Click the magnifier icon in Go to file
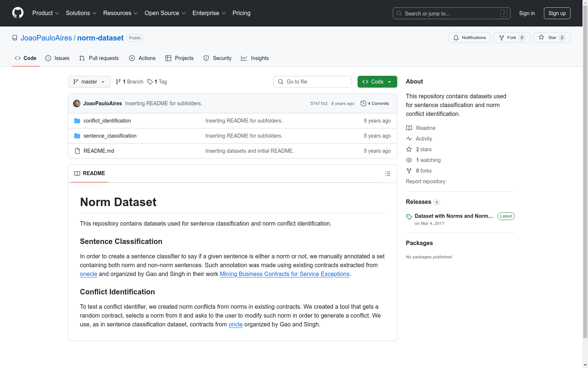The image size is (588, 368). pos(281,82)
